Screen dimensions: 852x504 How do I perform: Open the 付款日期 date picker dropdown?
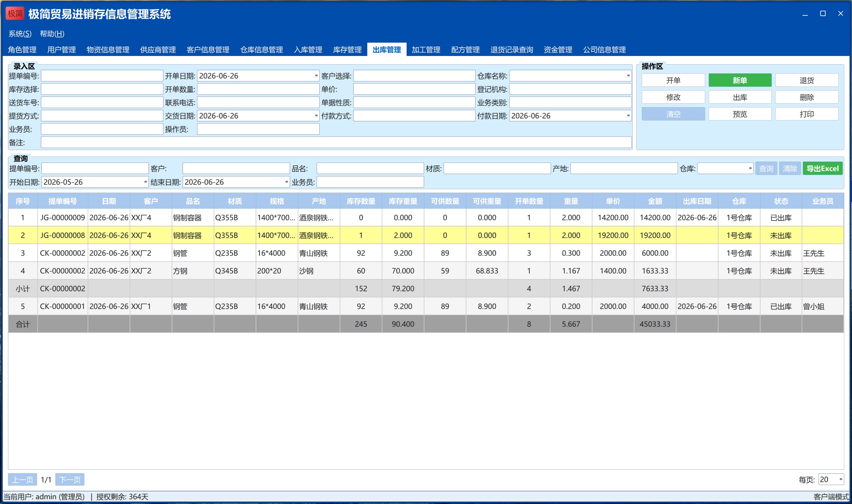628,116
